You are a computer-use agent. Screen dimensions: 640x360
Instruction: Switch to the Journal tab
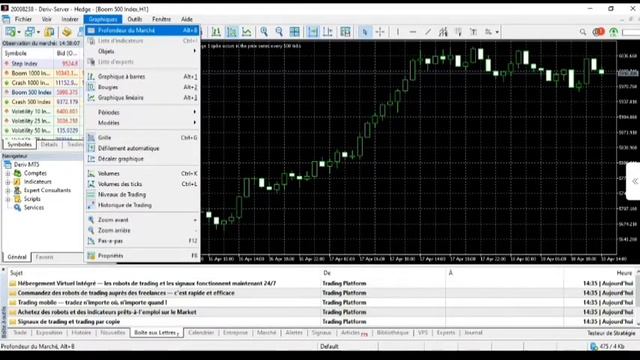[473, 333]
